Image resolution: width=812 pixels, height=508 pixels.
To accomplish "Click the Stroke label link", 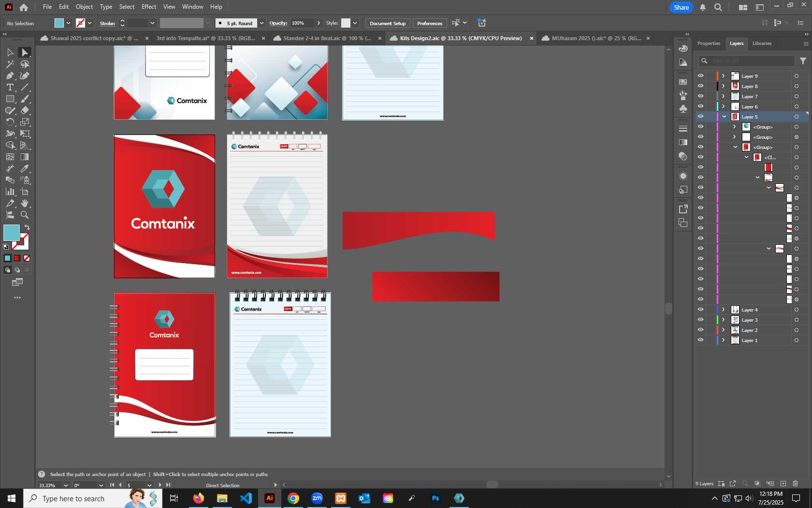I will [107, 23].
